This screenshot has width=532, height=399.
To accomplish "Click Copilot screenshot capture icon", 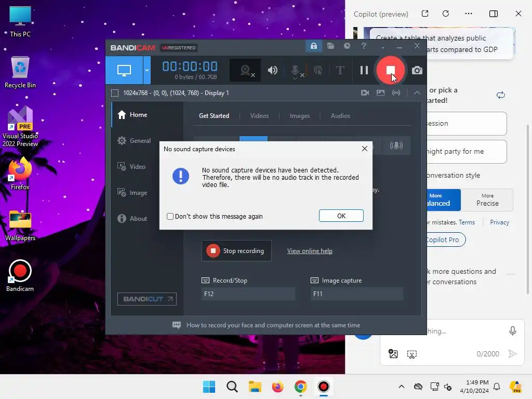I will [411, 354].
